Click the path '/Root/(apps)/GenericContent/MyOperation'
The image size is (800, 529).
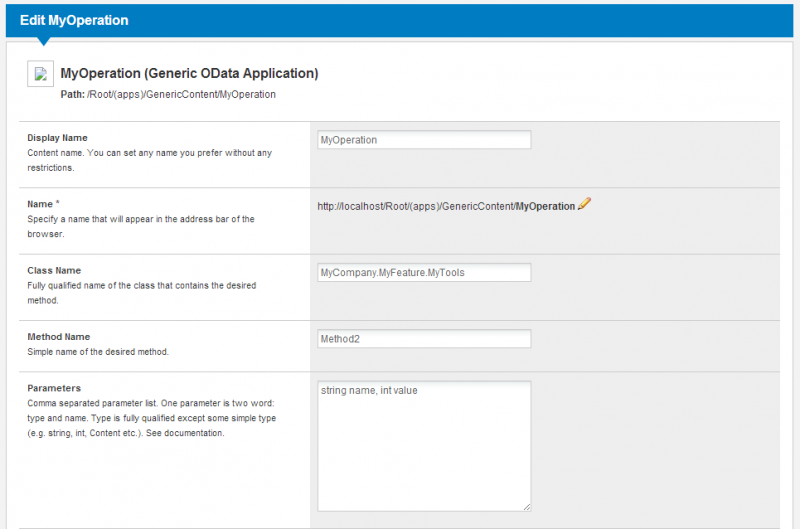(x=182, y=94)
